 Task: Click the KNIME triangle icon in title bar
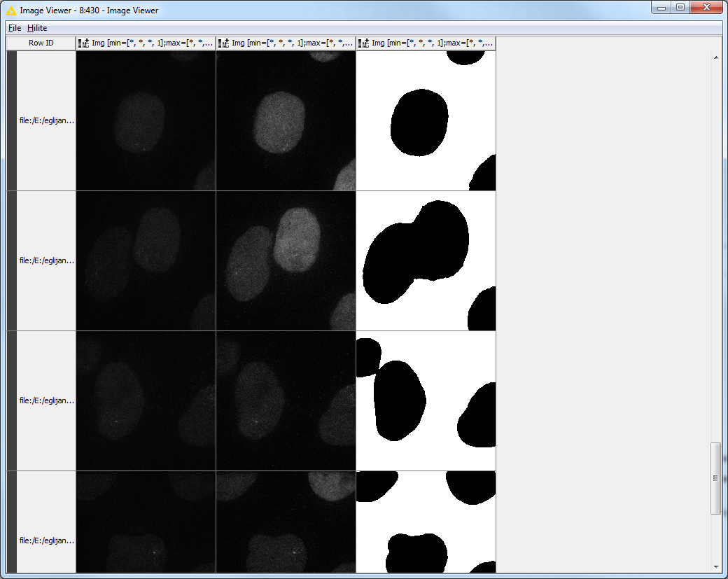[11, 11]
